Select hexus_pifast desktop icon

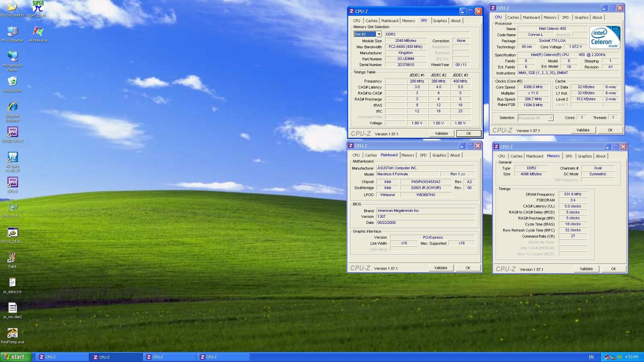click(12, 236)
